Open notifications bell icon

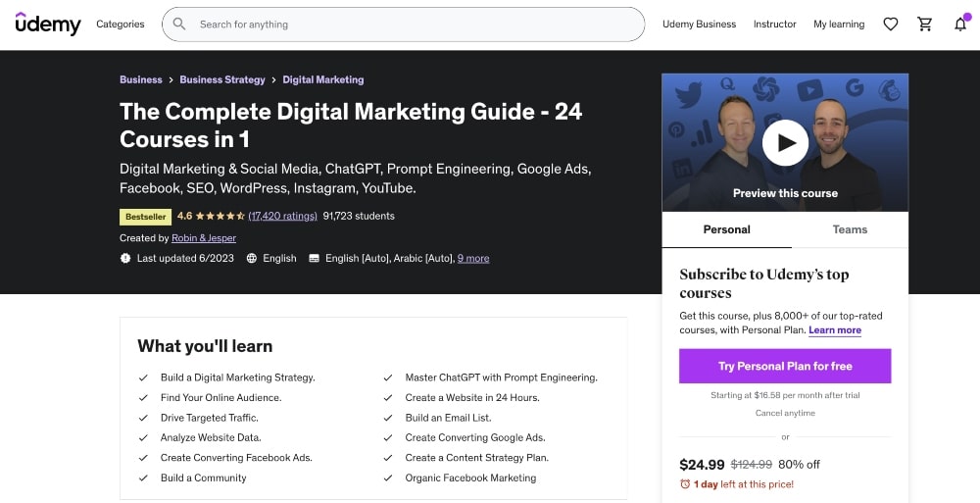point(959,25)
